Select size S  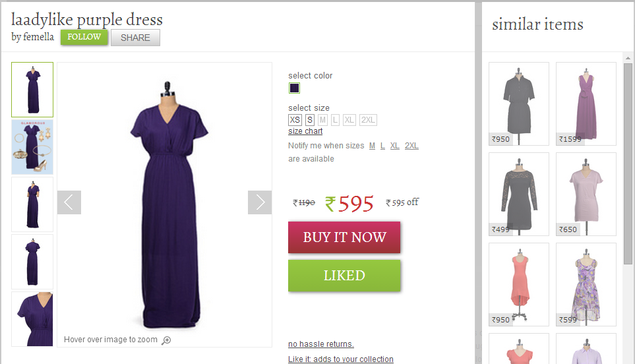tap(310, 120)
